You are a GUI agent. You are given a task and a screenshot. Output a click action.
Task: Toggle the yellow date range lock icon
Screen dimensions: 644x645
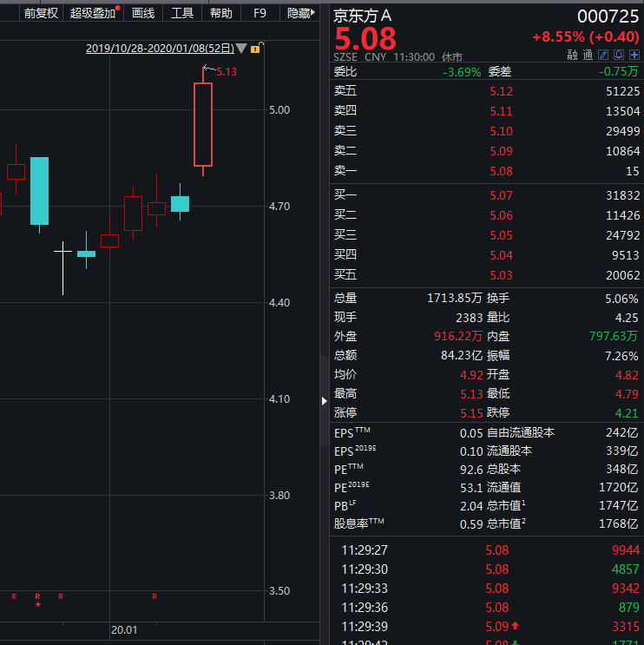click(x=256, y=48)
